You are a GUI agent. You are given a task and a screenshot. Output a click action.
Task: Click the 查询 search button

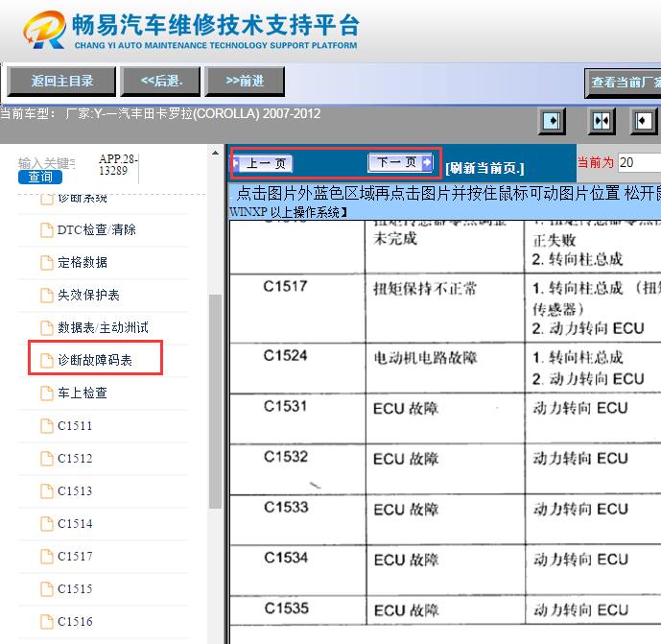(40, 177)
